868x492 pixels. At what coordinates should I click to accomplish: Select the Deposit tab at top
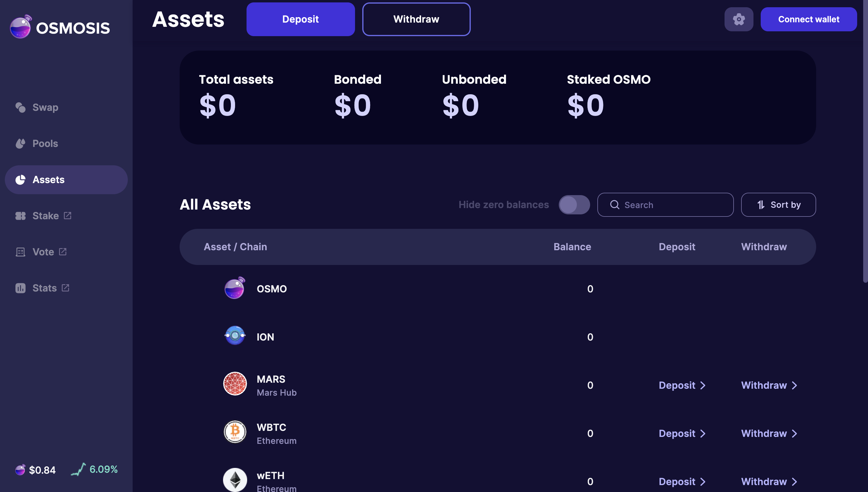(x=300, y=19)
